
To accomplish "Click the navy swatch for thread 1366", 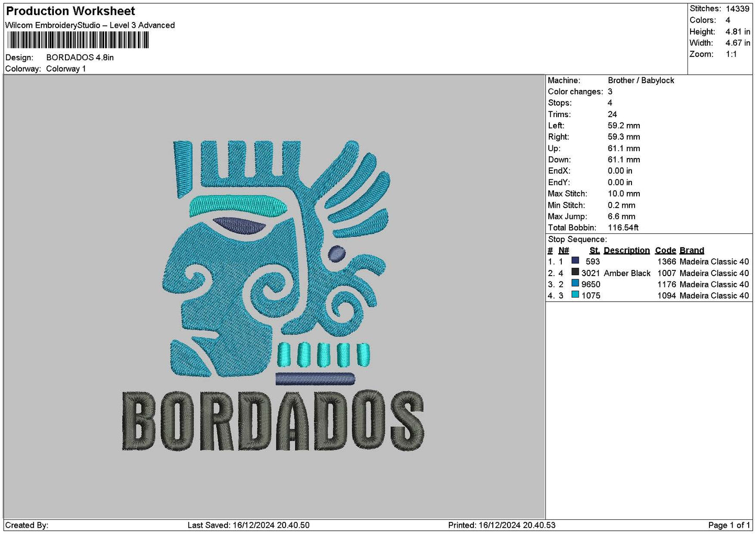I will click(x=575, y=260).
